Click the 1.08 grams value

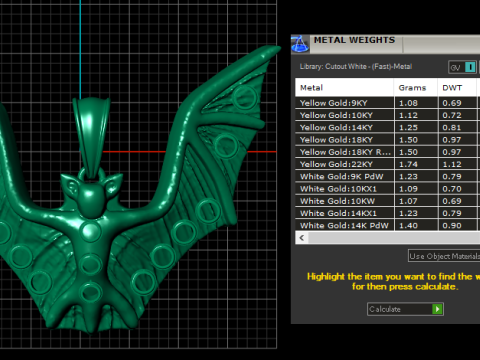[x=408, y=103]
